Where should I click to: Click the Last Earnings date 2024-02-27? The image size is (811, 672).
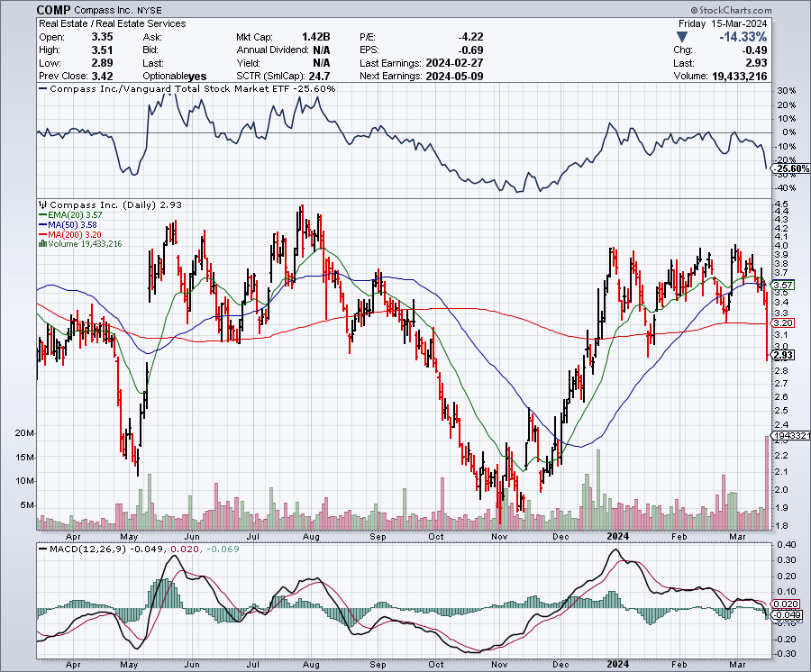click(x=455, y=63)
